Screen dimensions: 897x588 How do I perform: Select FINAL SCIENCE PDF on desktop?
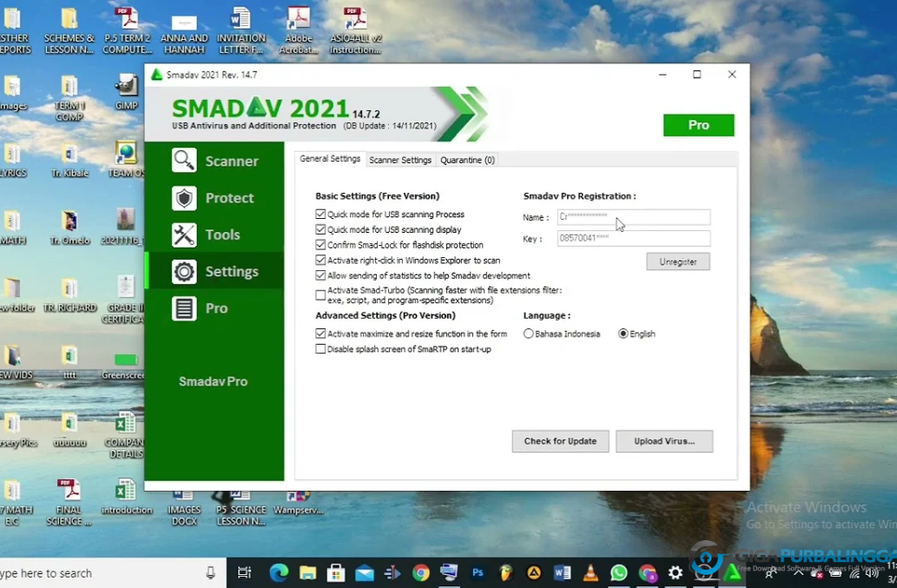[69, 502]
